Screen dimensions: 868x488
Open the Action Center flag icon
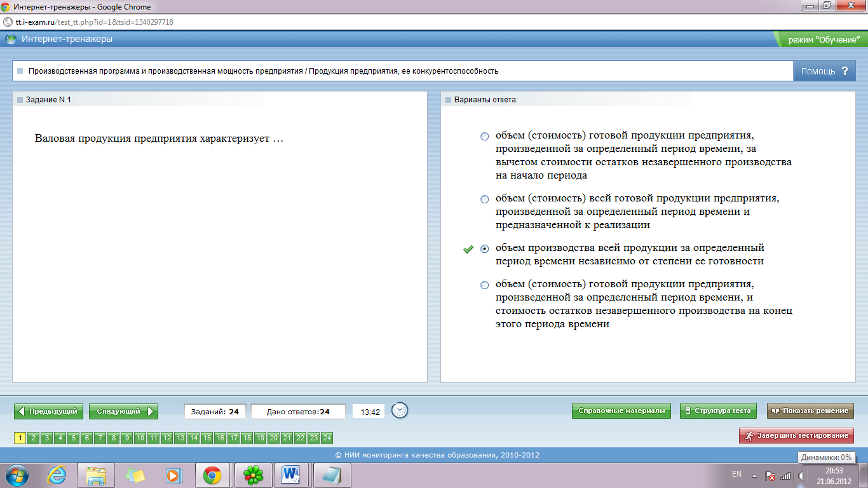[770, 475]
